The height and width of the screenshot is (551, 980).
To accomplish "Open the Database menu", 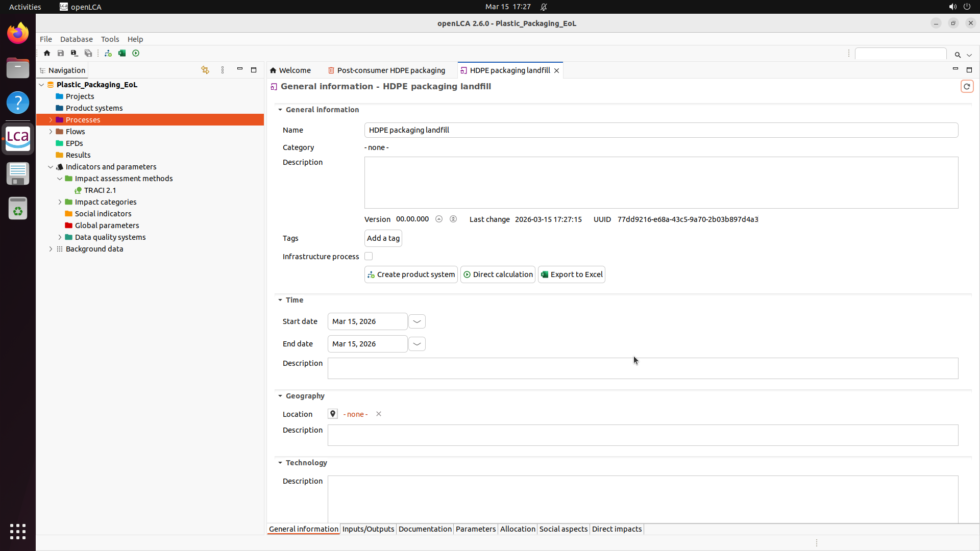I will tap(76, 39).
